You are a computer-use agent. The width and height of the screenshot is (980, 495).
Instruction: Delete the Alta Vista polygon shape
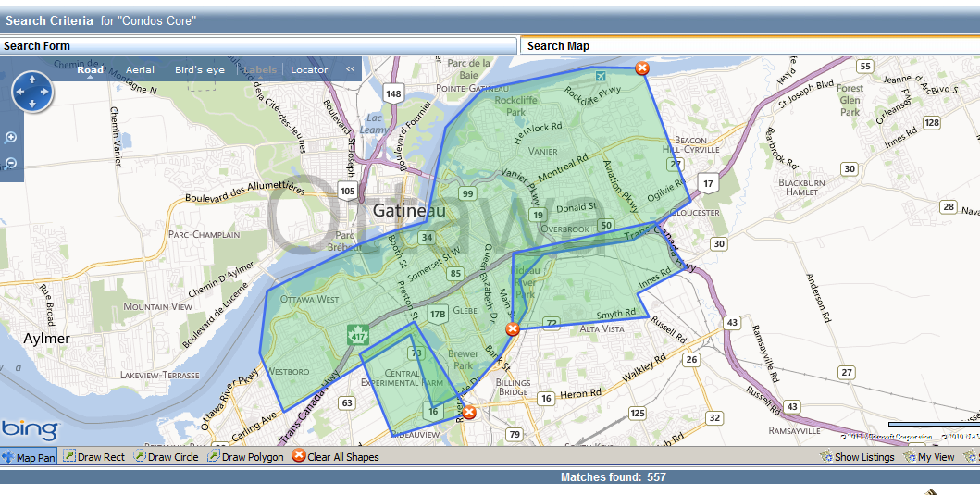click(513, 328)
